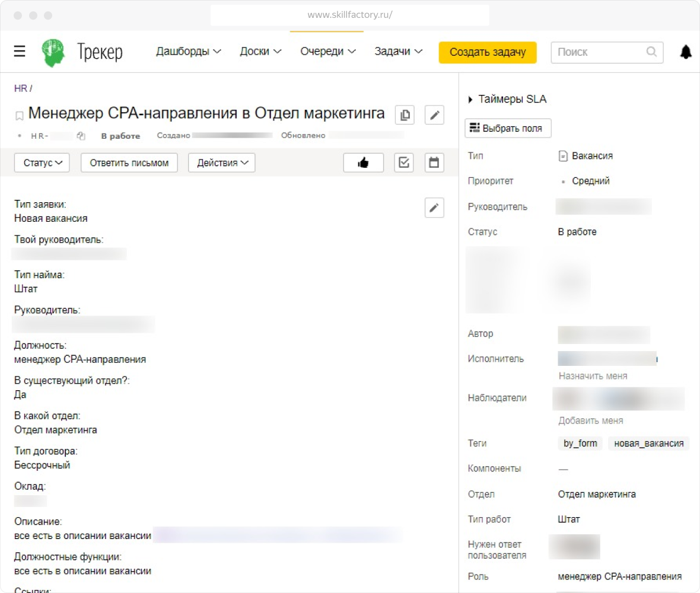Open the calendar icon in the action bar
This screenshot has width=700, height=593.
pyautogui.click(x=434, y=162)
